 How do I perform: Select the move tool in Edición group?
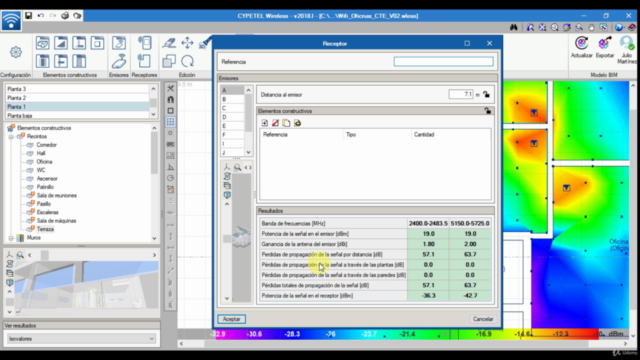187,43
